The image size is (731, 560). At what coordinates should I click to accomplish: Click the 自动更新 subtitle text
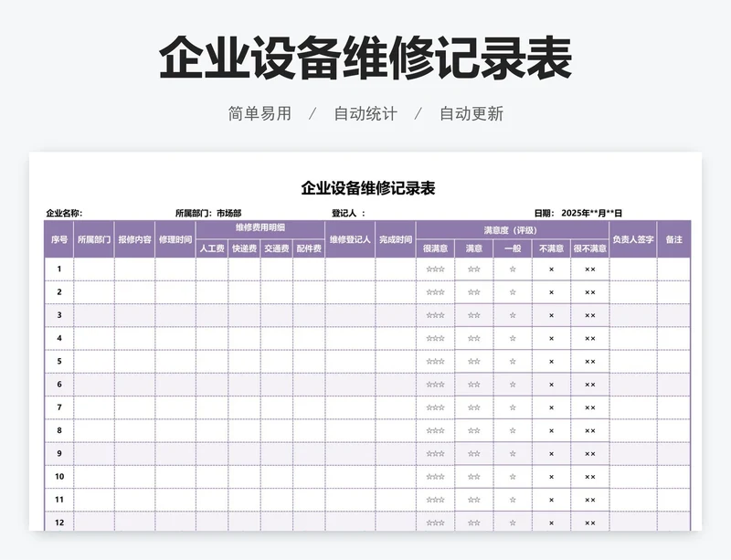(x=471, y=114)
